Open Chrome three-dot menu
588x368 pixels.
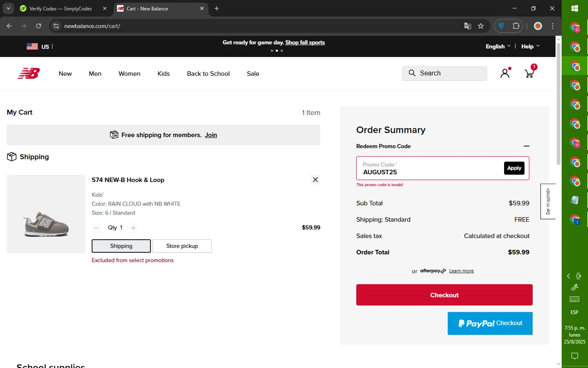tap(553, 26)
